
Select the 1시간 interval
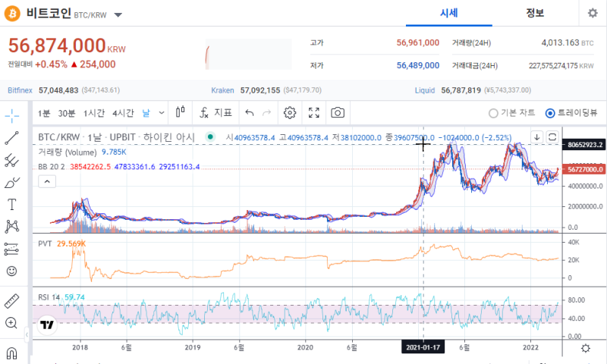94,113
